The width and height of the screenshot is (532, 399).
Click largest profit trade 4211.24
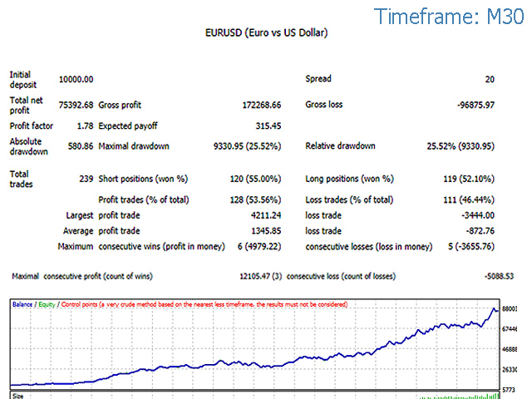[266, 215]
